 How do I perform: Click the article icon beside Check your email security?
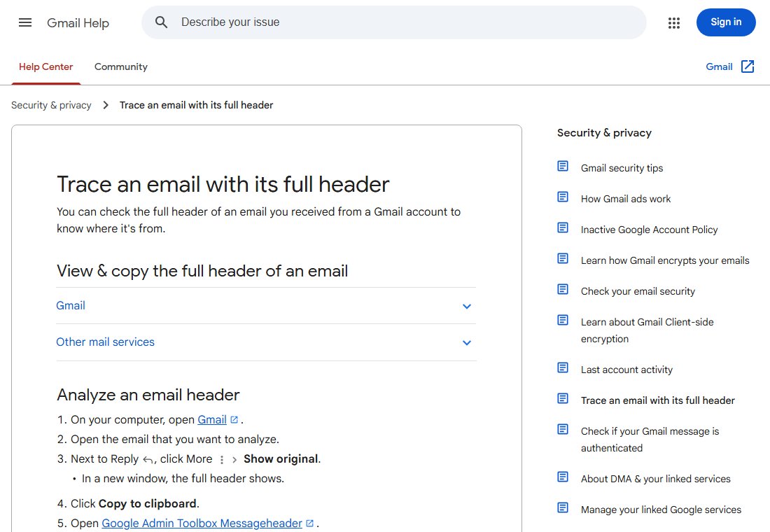563,289
